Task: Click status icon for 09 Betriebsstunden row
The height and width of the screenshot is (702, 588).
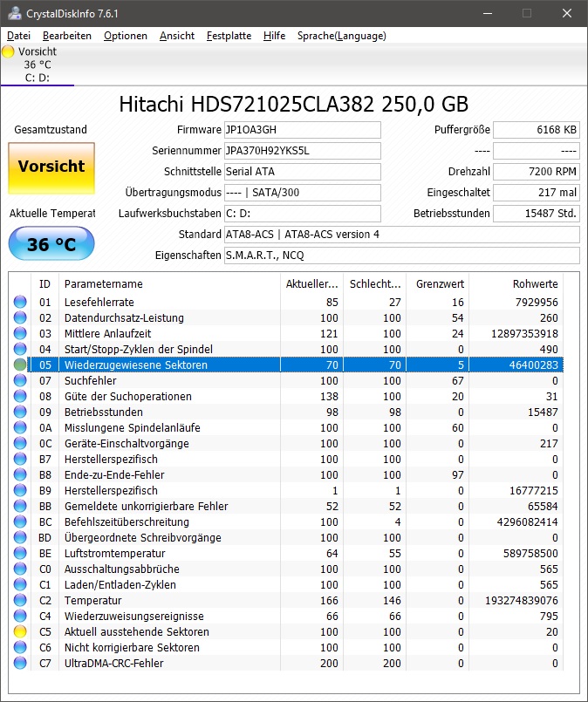Action: click(x=20, y=412)
